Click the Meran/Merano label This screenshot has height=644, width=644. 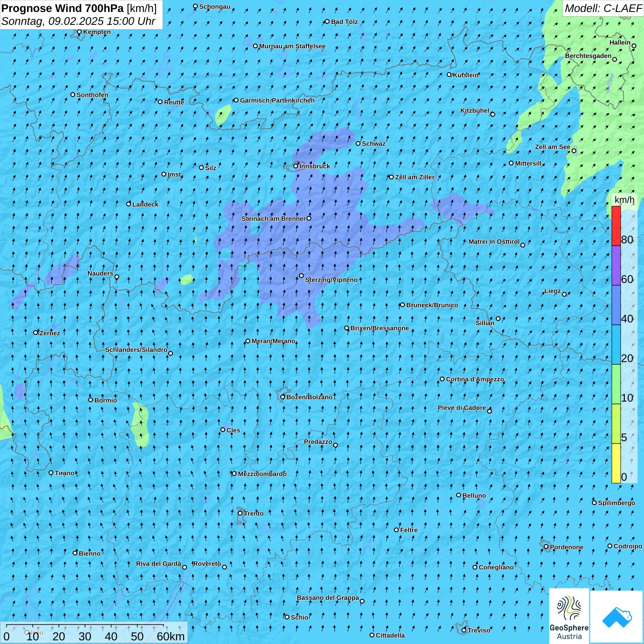point(273,341)
